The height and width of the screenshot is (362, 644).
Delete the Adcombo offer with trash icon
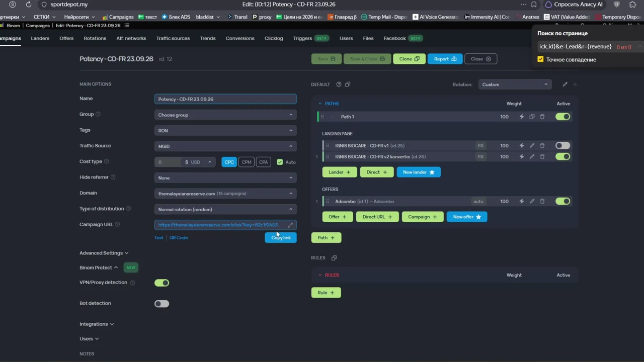542,201
